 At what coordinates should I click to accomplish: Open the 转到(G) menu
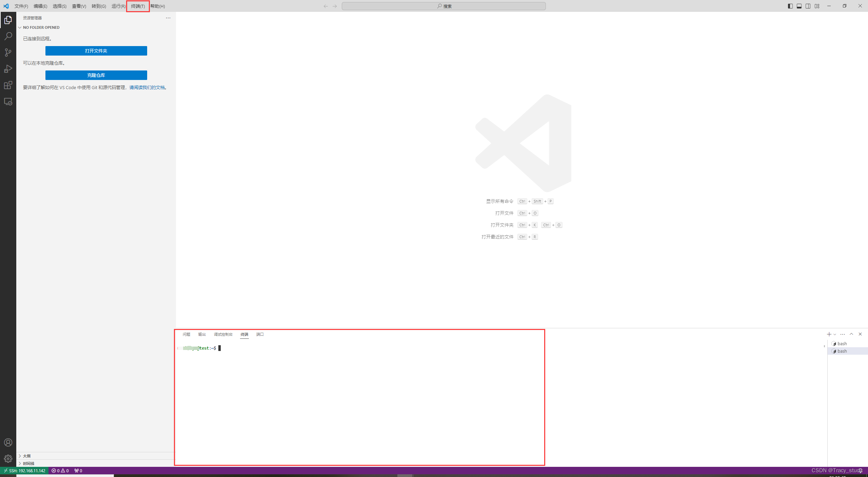click(99, 6)
